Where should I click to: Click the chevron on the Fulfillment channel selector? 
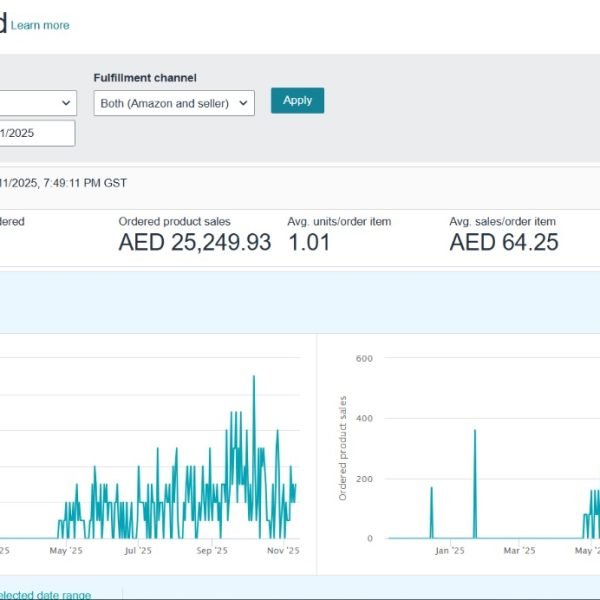tap(245, 103)
